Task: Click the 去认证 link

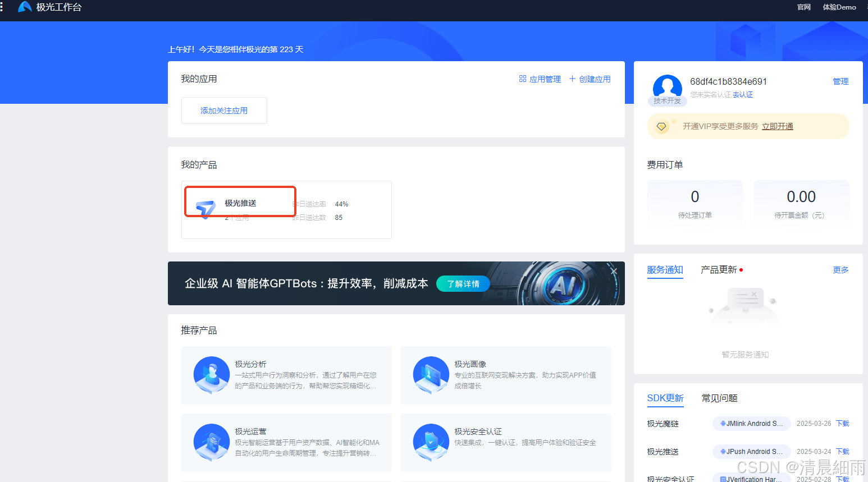Action: tap(743, 95)
